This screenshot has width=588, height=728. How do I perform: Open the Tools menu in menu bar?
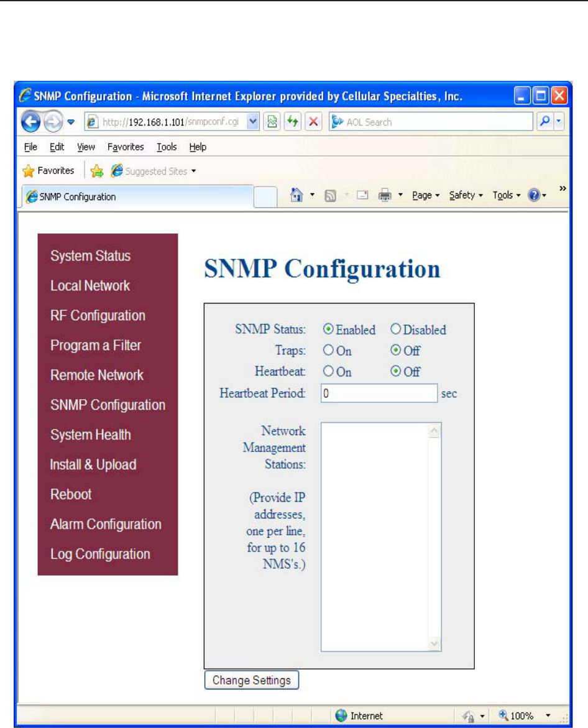point(167,147)
